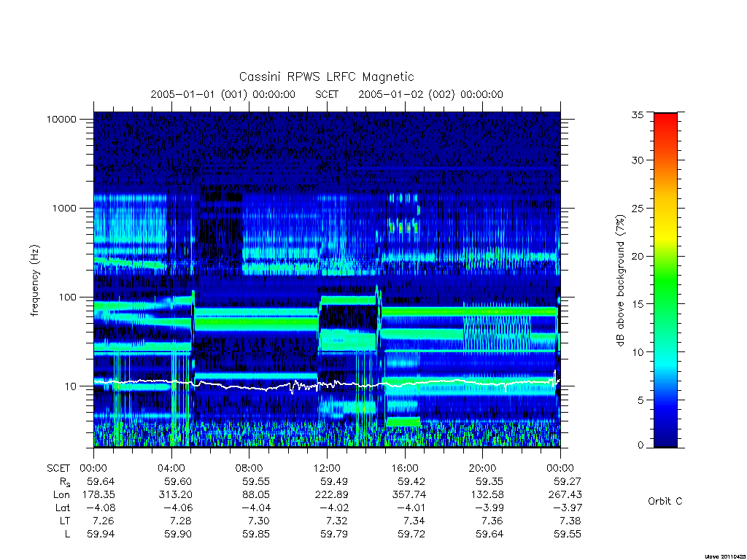Click the 'Orbit C' label
The width and height of the screenshot is (747, 560).
665,502
